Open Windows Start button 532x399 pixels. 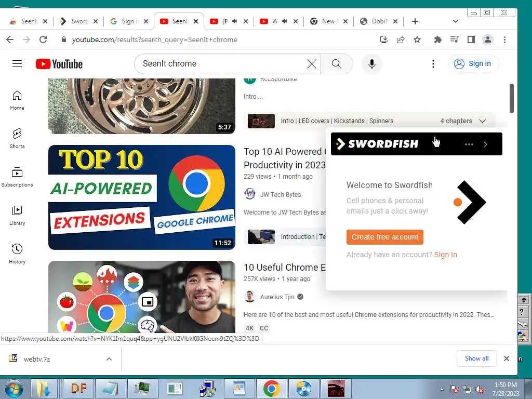pyautogui.click(x=14, y=389)
